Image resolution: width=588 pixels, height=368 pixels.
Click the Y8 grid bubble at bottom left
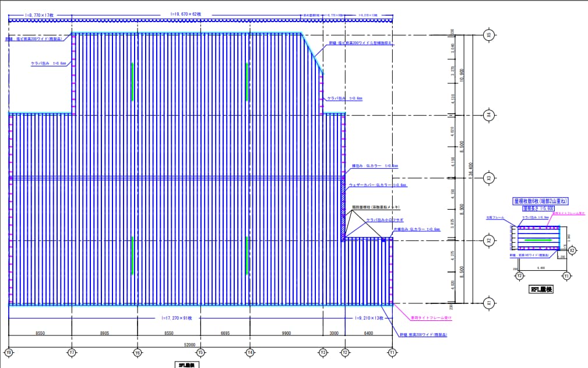[9, 353]
